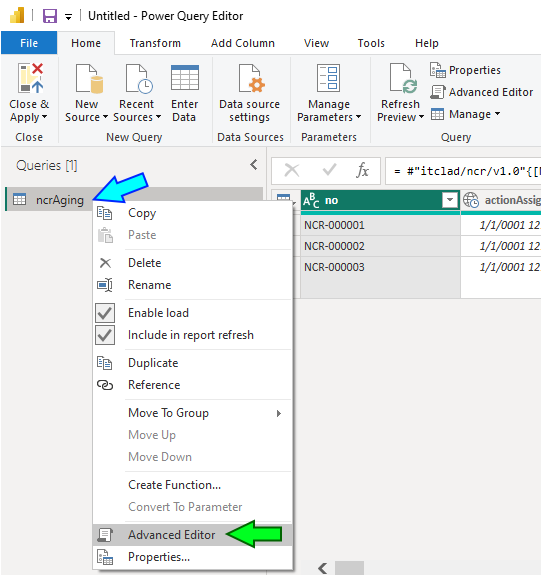Switch to the Transform tab
Screen dimensions: 541x575
pos(155,43)
